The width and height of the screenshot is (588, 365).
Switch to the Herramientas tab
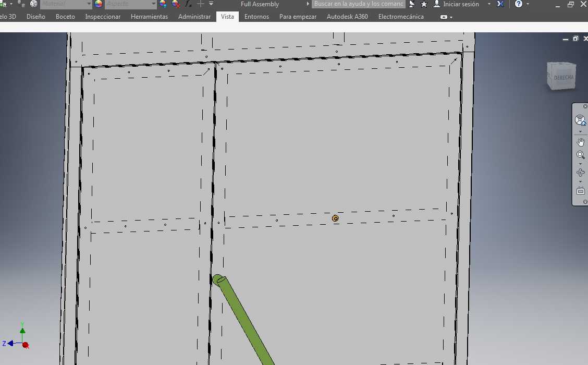click(x=149, y=17)
